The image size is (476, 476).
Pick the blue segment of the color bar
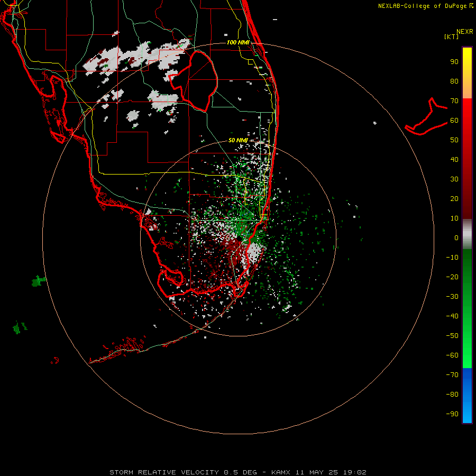(x=467, y=395)
